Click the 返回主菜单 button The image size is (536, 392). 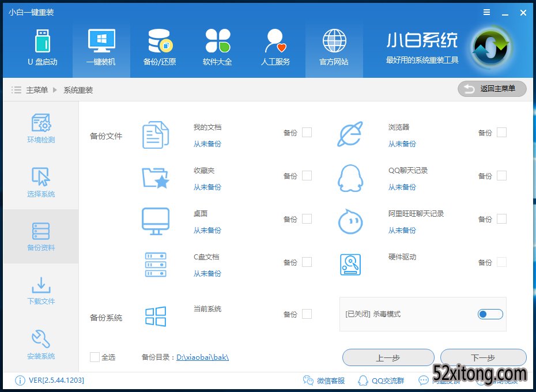pyautogui.click(x=492, y=89)
